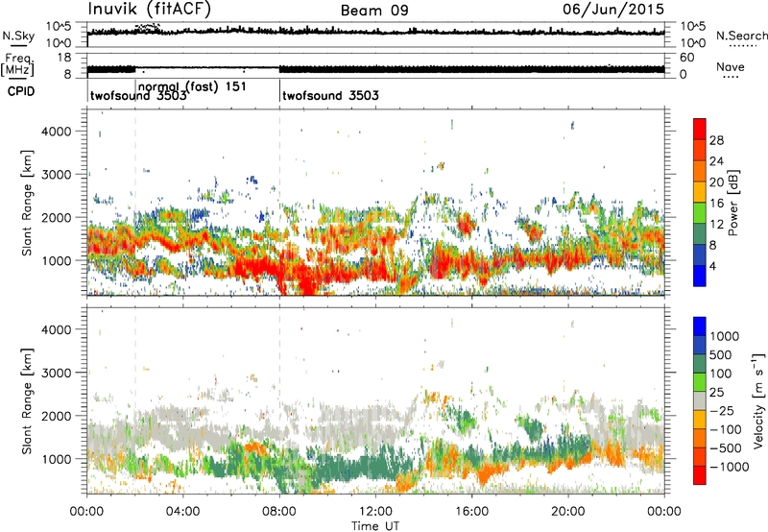
Task: Click the 'N.Search' legend label
Action: pyautogui.click(x=742, y=36)
